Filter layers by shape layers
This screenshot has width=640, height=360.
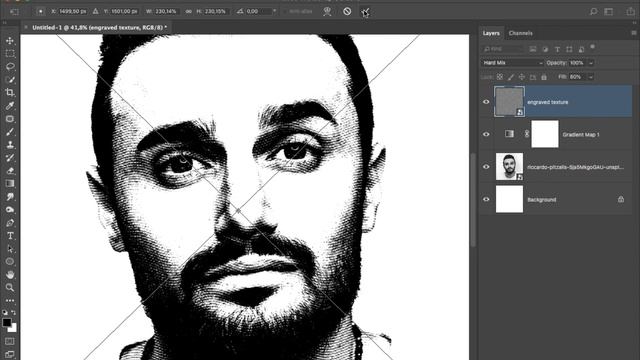[x=569, y=49]
